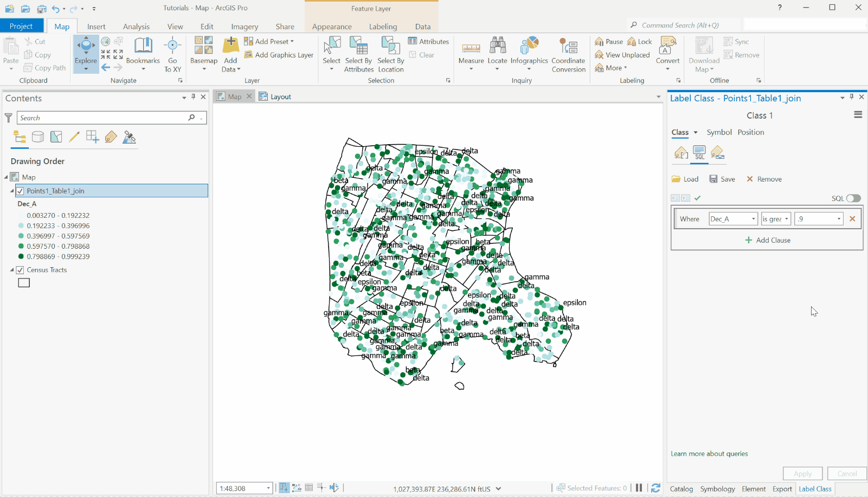Click the Add Clause button
This screenshot has height=497, width=868.
pyautogui.click(x=767, y=240)
